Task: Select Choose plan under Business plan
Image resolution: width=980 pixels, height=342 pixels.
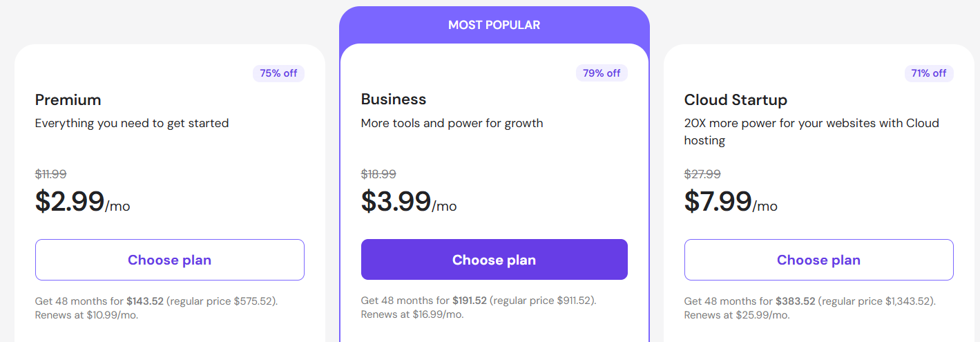Action: [x=494, y=260]
